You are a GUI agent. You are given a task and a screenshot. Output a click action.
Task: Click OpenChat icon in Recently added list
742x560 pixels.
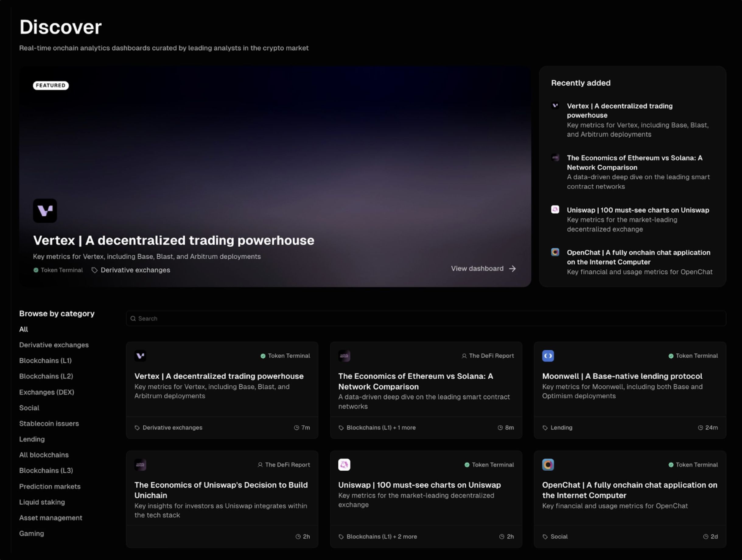[555, 252]
